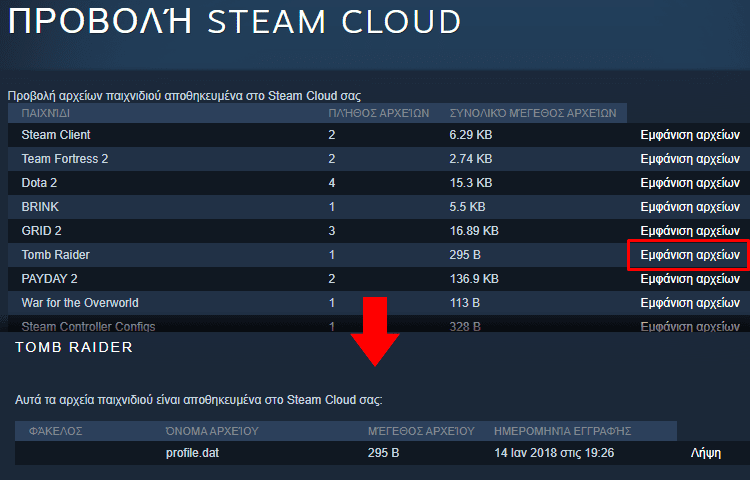
Task: Open file list for GRID 2
Action: point(690,231)
